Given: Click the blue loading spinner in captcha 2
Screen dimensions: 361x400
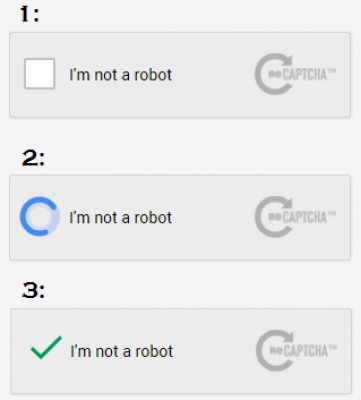Looking at the screenshot, I should [x=40, y=217].
